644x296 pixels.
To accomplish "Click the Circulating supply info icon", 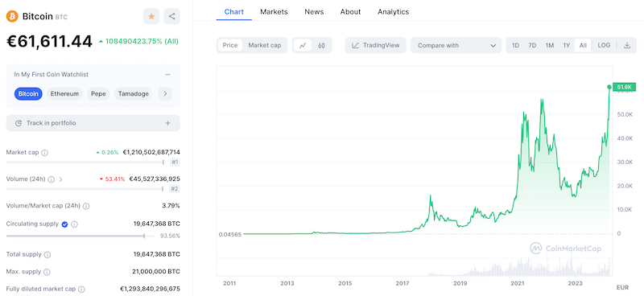I will 74,224.
